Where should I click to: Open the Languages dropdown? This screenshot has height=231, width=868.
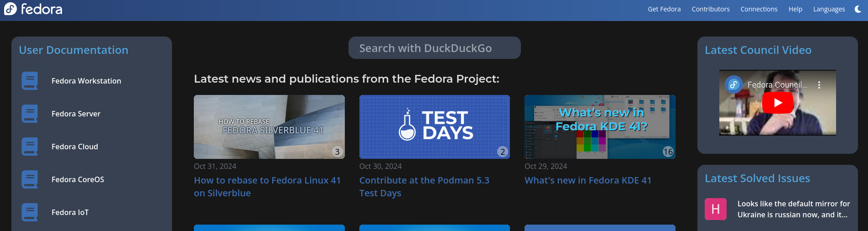point(829,9)
